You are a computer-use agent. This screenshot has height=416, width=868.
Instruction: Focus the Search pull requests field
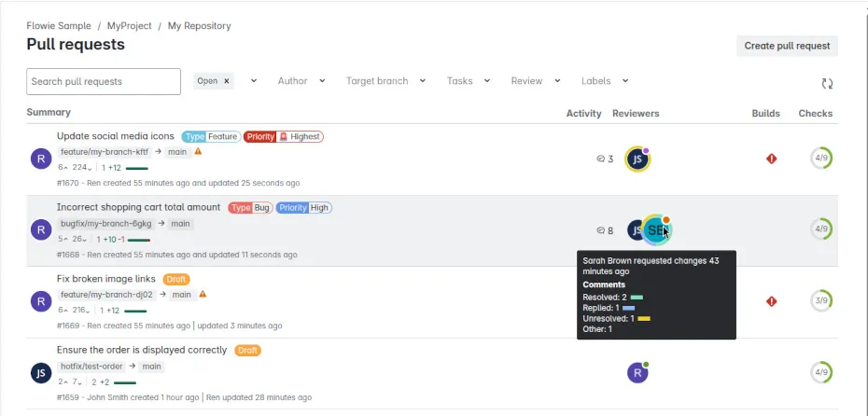[104, 81]
